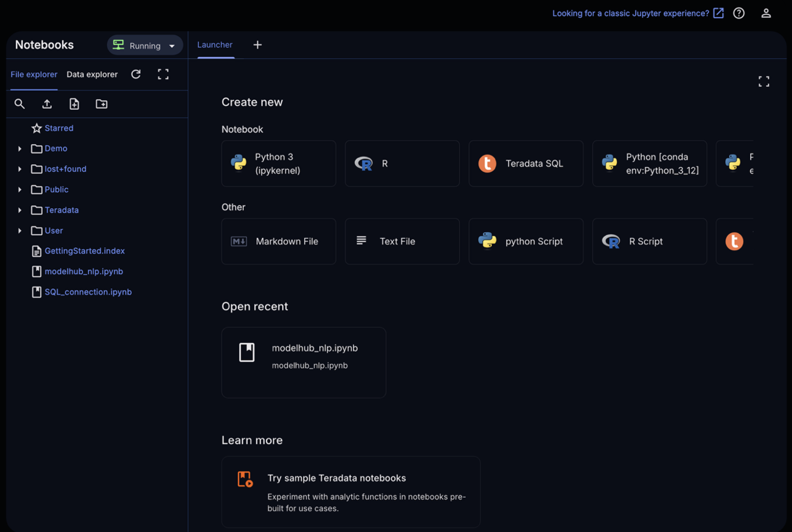The image size is (792, 532).
Task: Click the green server icon beside Running
Action: tap(118, 45)
